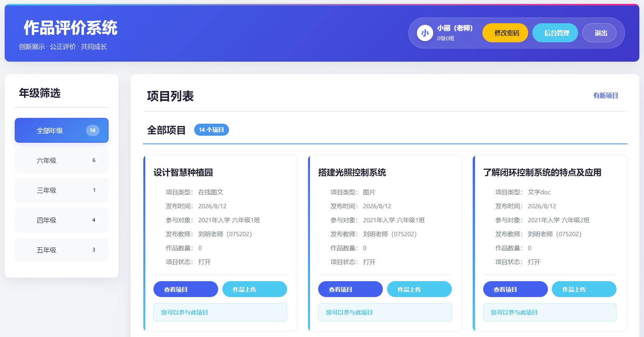Viewport: 644px width, 337px height.
Task: Filter projects by 五年级
Action: [62, 250]
